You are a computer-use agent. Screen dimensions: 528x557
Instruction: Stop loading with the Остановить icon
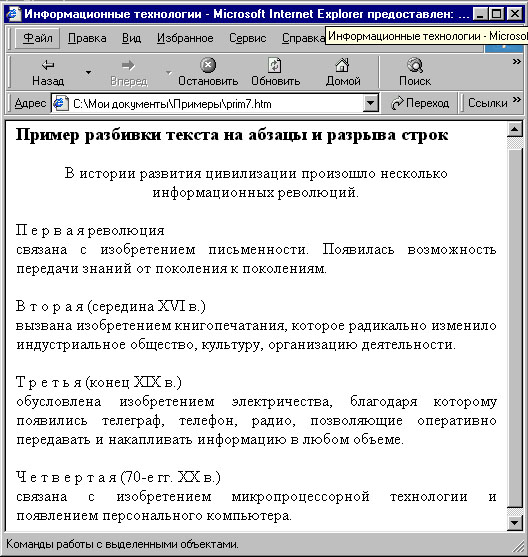pos(208,65)
